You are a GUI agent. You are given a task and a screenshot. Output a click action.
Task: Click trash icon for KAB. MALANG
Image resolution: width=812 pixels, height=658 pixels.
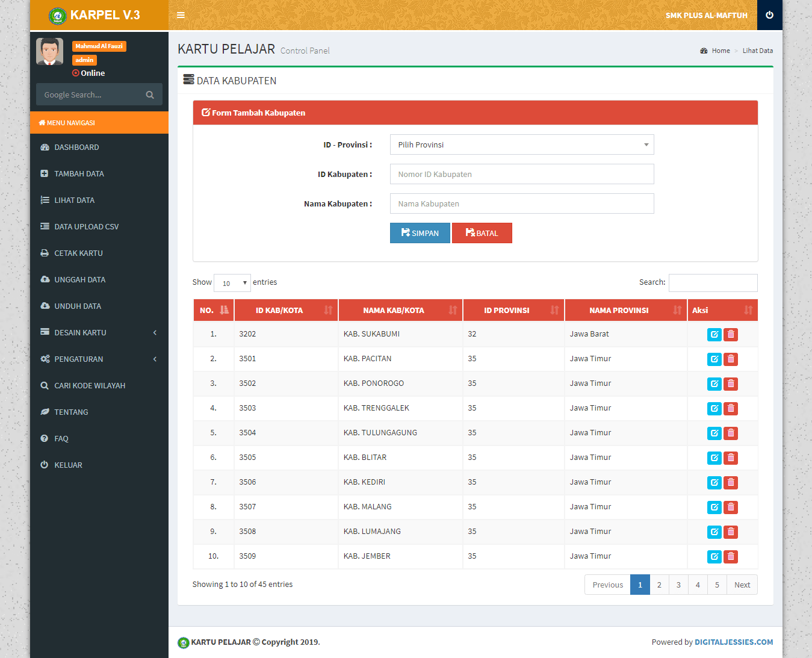[731, 507]
